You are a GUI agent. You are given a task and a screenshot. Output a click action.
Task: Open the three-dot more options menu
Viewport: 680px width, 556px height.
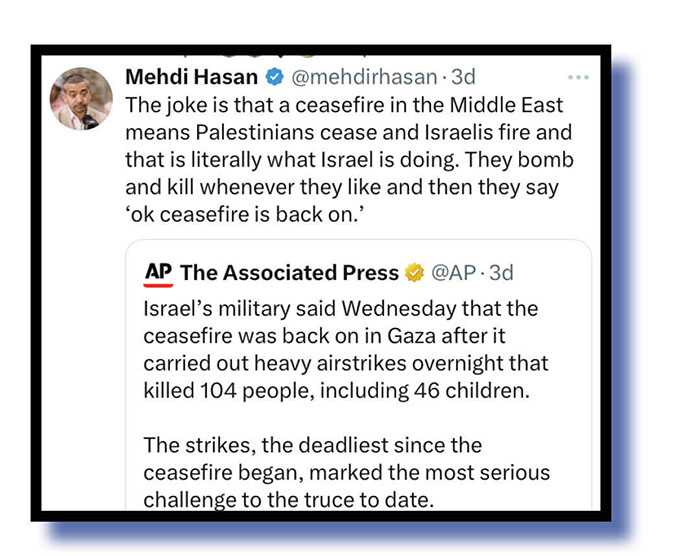[x=577, y=77]
